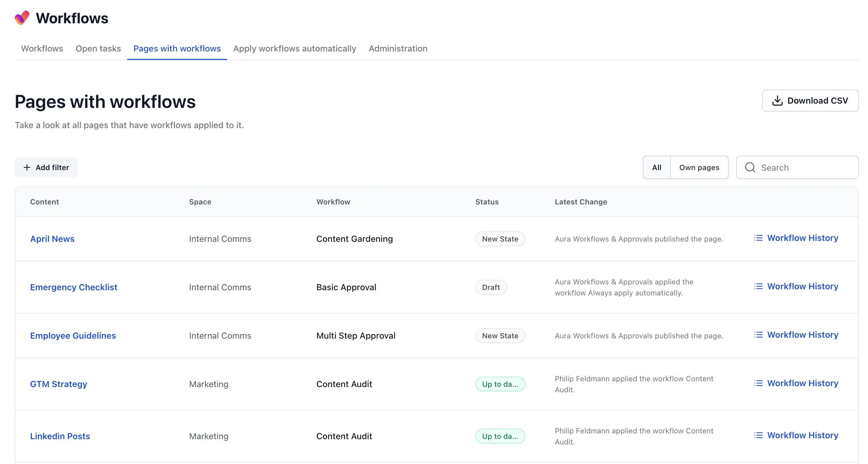868x464 pixels.
Task: Click the Content column header
Action: point(44,202)
